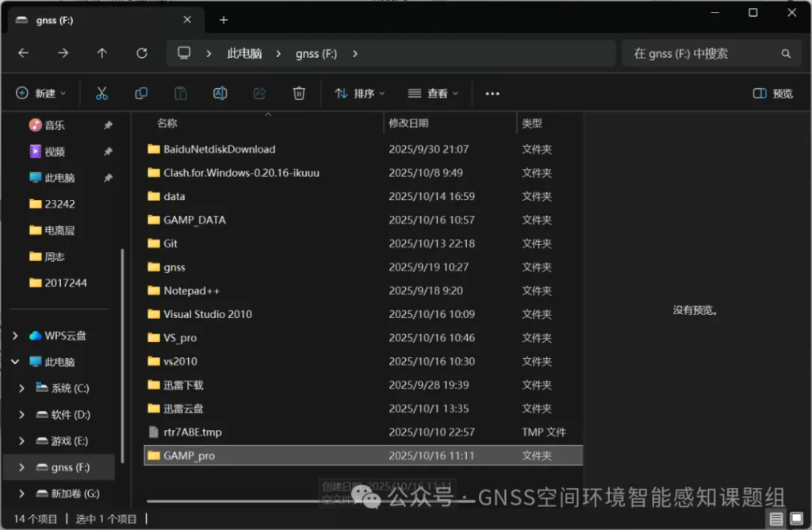The height and width of the screenshot is (530, 812).
Task: Expand the 系统 (C:) drive tree node
Action: click(21, 388)
